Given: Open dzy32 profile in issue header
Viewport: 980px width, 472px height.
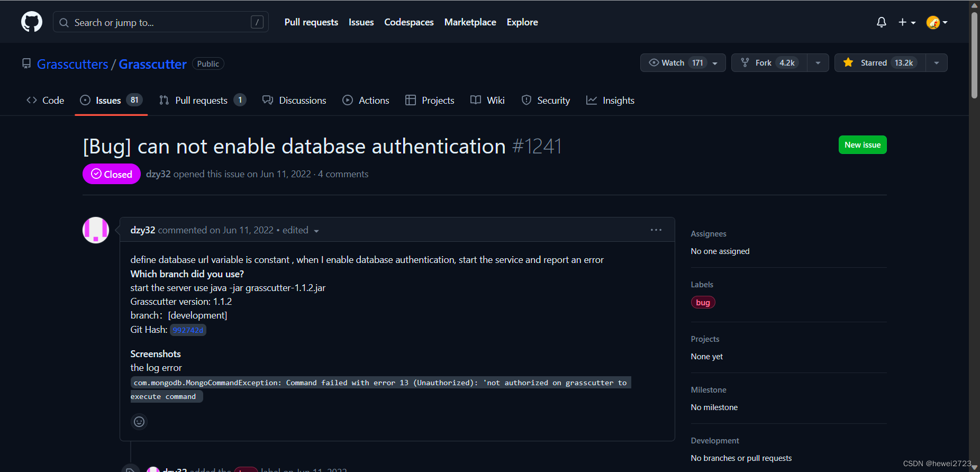Looking at the screenshot, I should (x=158, y=174).
